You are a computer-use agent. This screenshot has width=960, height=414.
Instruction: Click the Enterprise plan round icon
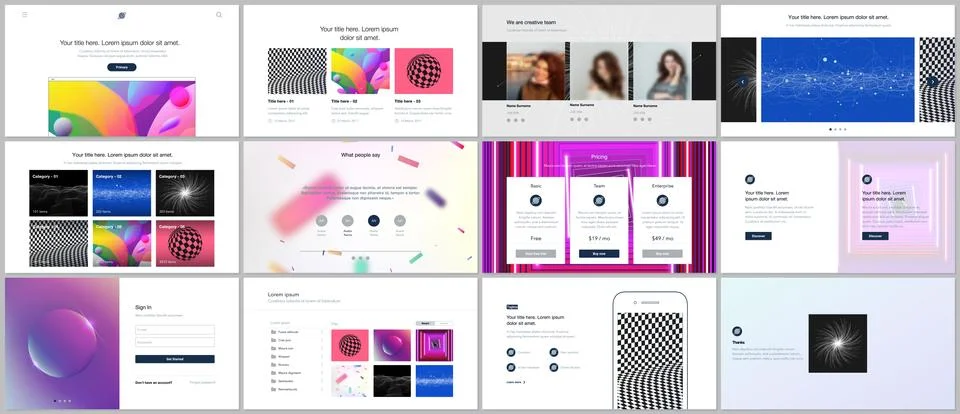pyautogui.click(x=662, y=200)
